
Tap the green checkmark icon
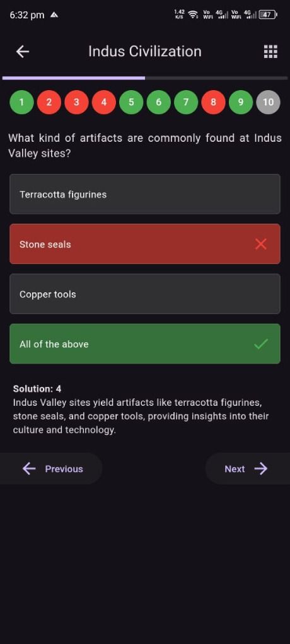261,344
